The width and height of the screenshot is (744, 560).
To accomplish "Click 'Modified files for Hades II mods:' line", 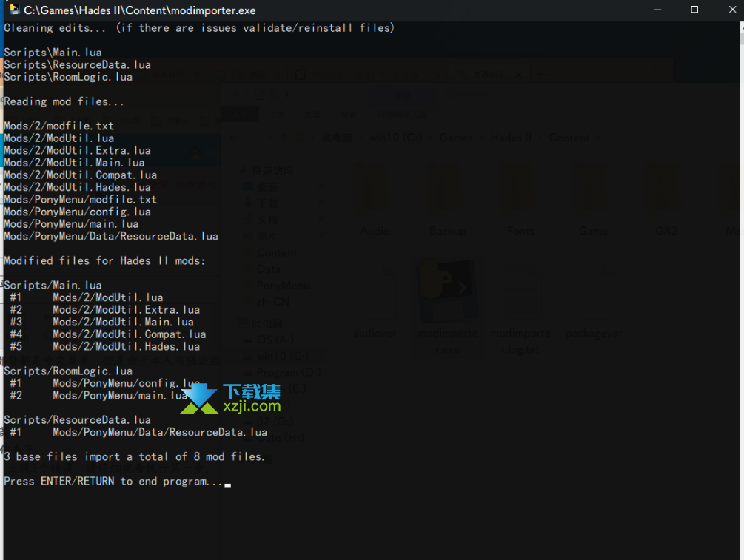I will (104, 261).
